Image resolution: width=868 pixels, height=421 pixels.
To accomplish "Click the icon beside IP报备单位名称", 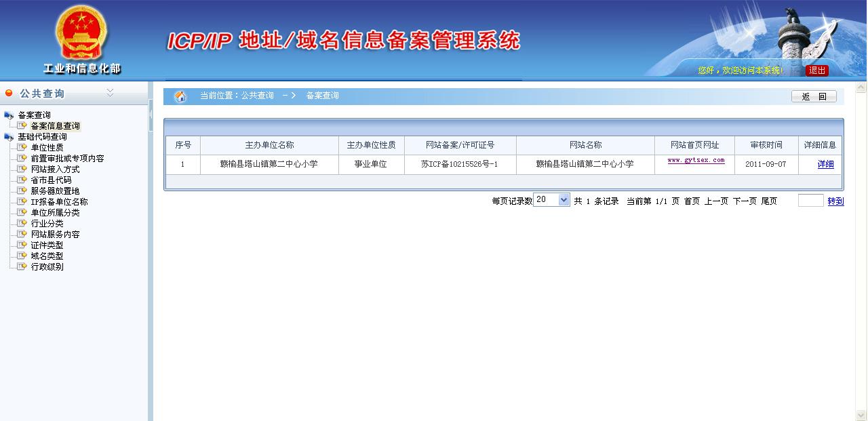I will coord(22,201).
